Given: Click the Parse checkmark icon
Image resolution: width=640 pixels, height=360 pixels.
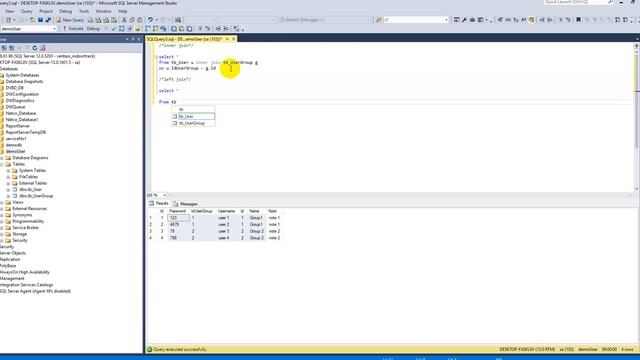Looking at the screenshot, I should pos(114,29).
